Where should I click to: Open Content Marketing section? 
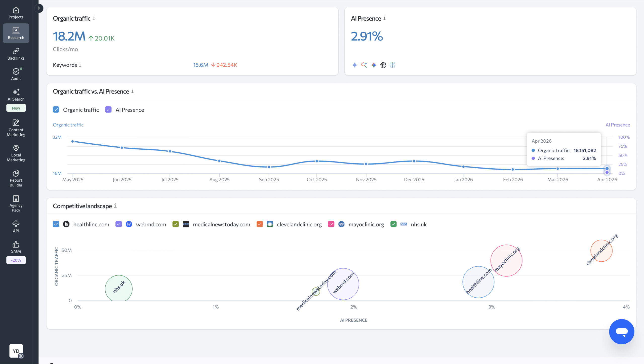coord(16,128)
